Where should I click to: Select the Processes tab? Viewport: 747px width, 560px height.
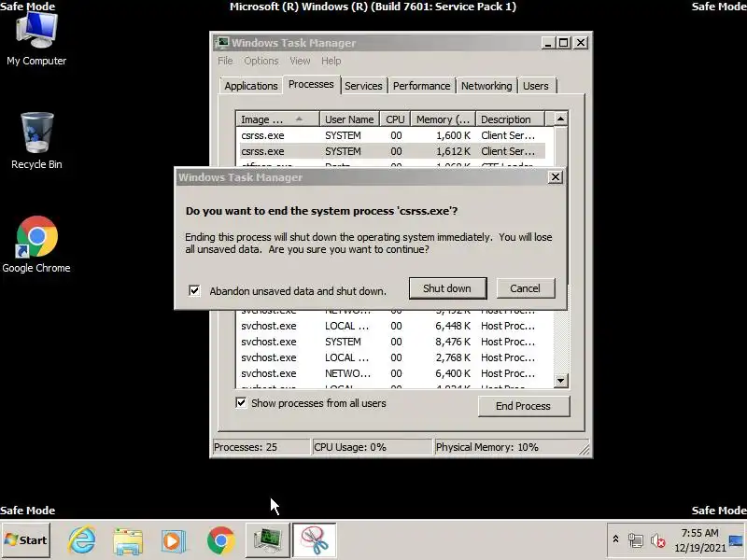311,84
